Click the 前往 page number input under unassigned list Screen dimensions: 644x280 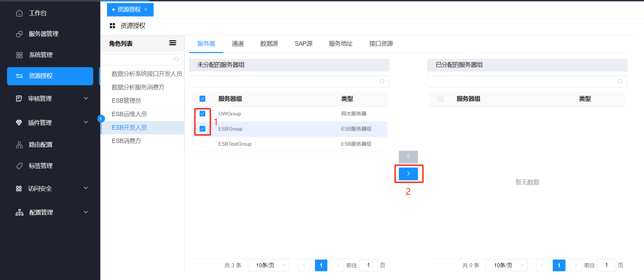pos(368,265)
